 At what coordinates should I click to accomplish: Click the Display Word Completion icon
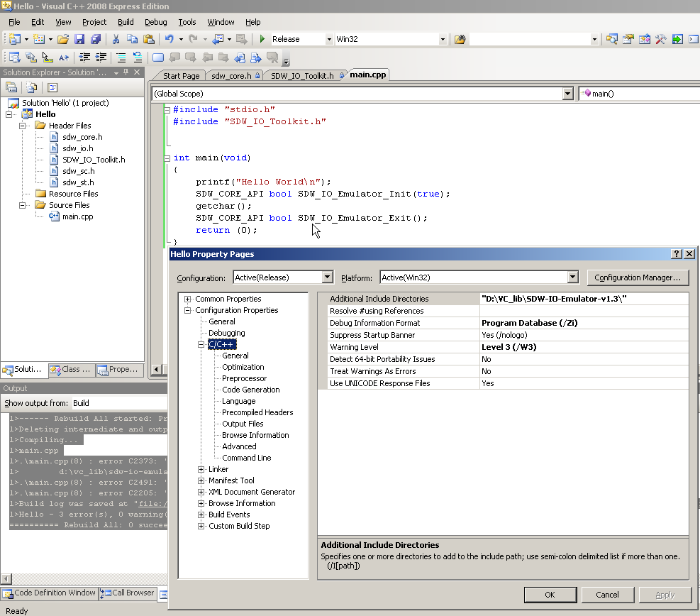pos(64,57)
